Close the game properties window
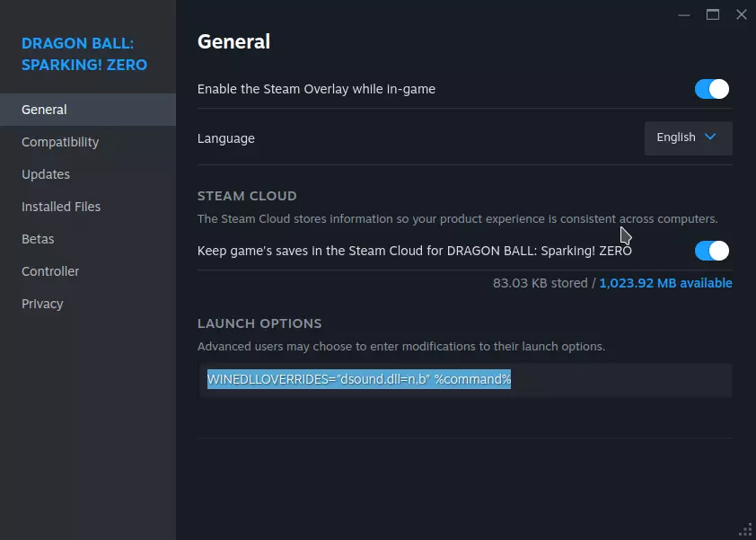The image size is (756, 540). (x=741, y=14)
